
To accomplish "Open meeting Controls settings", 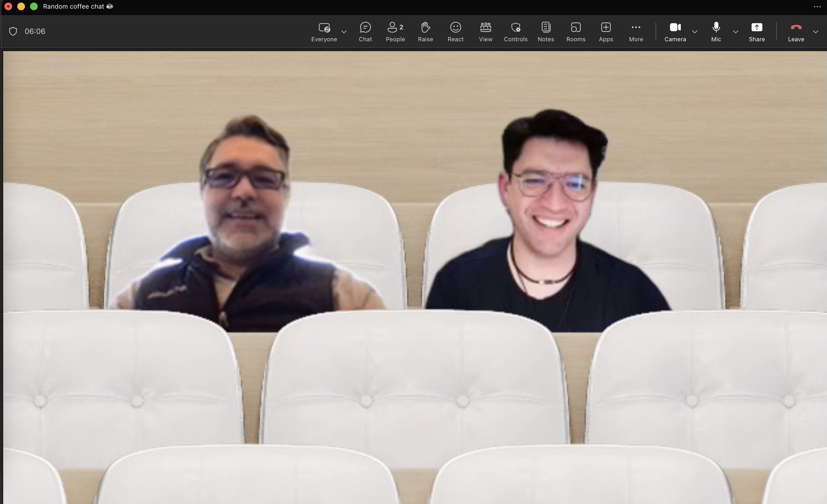I will (x=516, y=32).
